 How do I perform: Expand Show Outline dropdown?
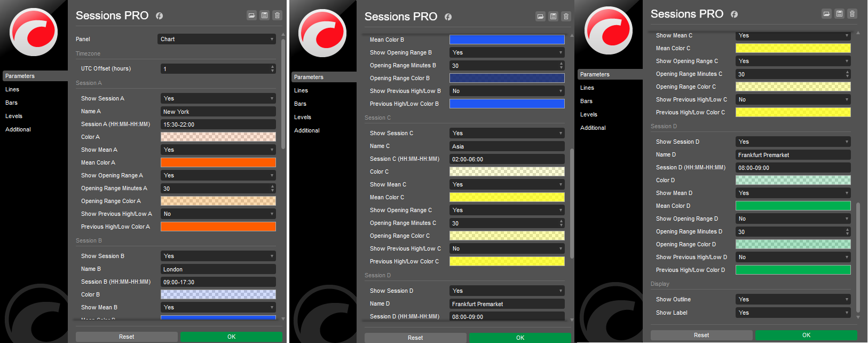point(793,299)
